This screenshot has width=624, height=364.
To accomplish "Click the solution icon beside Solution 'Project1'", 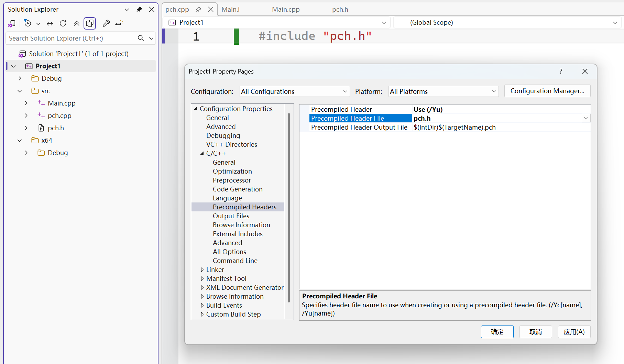I will pos(22,54).
